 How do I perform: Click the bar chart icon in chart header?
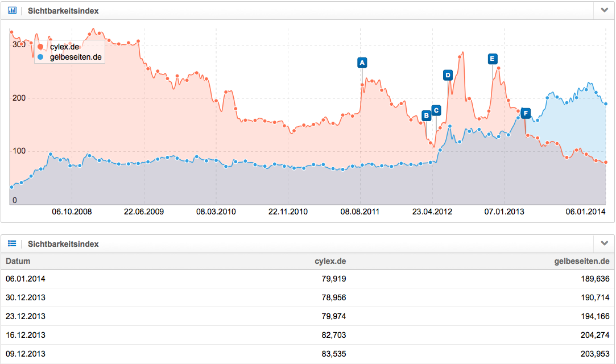click(13, 10)
